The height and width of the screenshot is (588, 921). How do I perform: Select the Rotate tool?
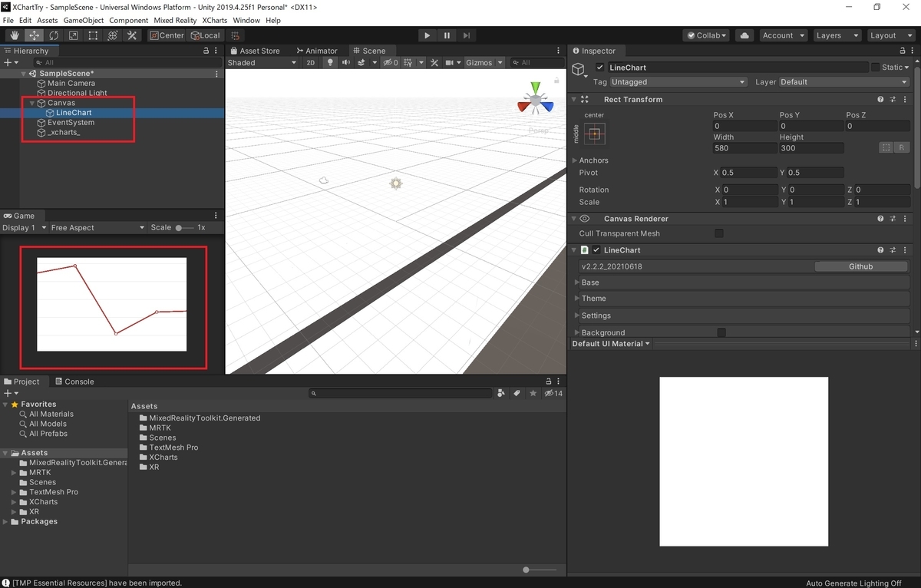tap(53, 35)
